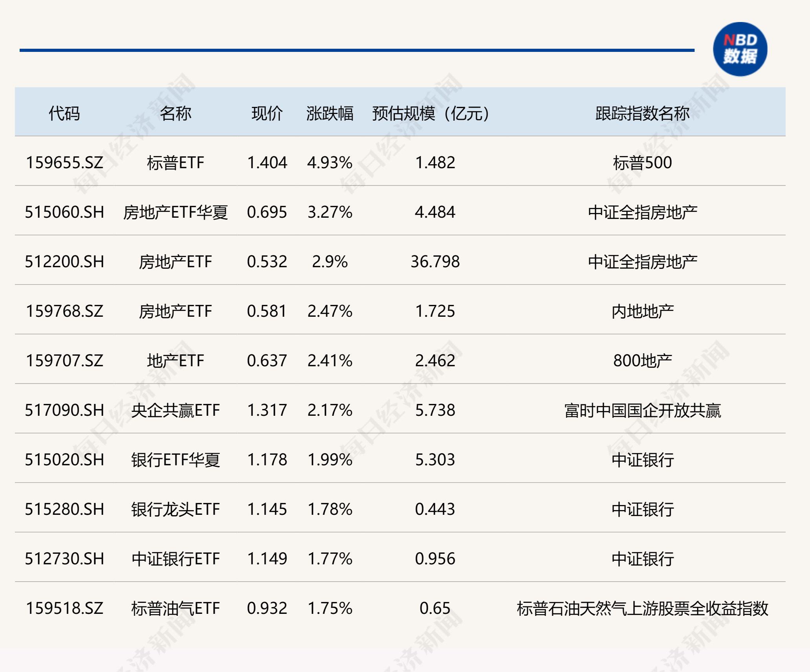Click price value 1.178
The width and height of the screenshot is (810, 672).
267,460
